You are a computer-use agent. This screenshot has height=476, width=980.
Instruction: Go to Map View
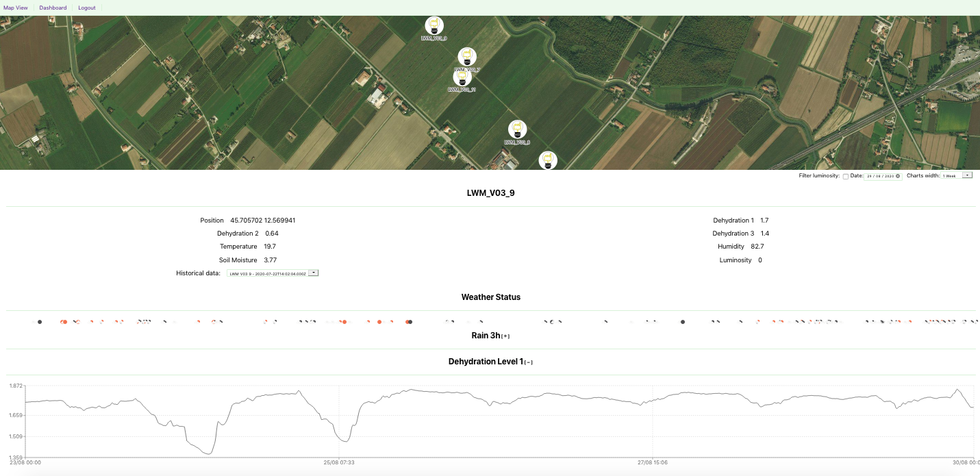(x=16, y=8)
